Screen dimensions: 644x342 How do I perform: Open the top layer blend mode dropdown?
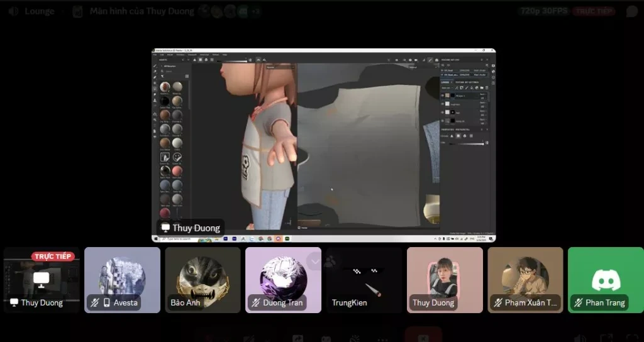tap(482, 94)
